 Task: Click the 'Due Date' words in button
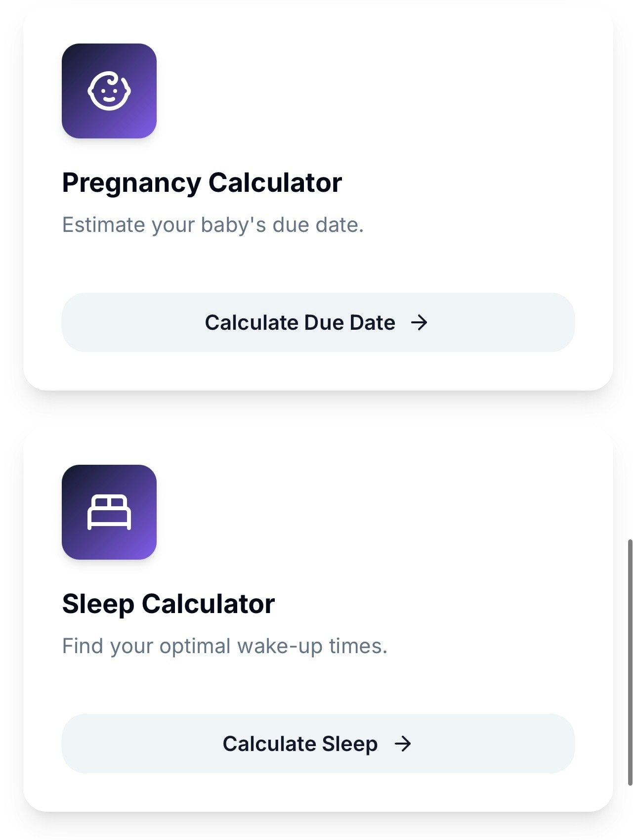coord(349,323)
